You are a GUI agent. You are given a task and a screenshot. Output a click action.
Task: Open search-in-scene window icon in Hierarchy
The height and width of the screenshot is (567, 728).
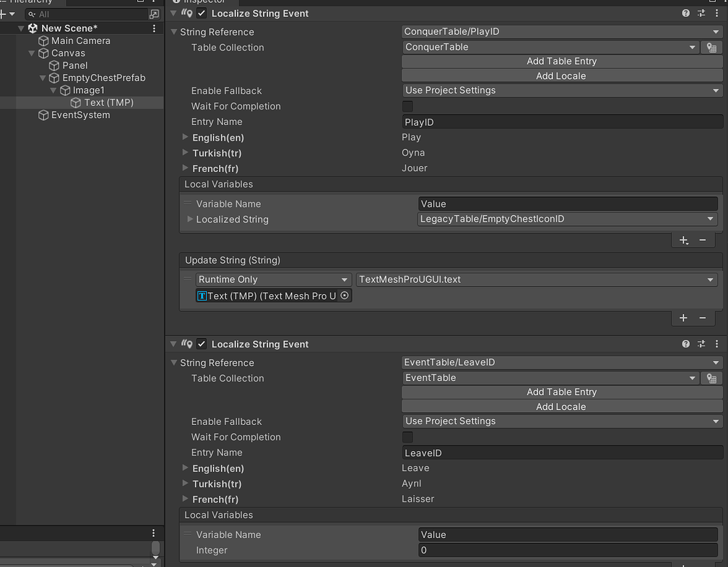pyautogui.click(x=154, y=14)
